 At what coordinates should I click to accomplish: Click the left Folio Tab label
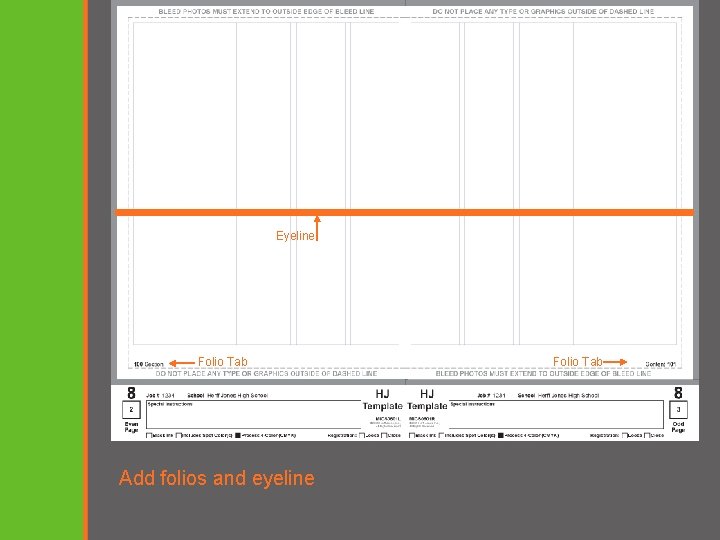point(223,362)
